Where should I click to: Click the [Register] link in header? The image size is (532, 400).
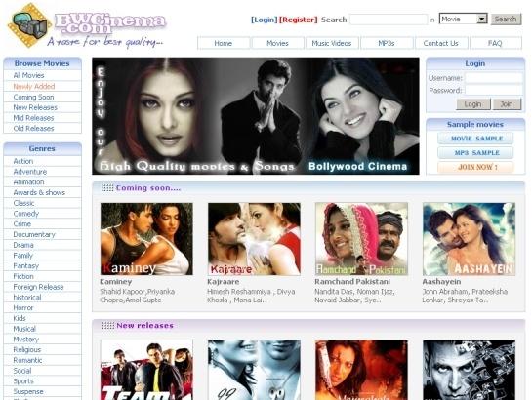coord(299,20)
